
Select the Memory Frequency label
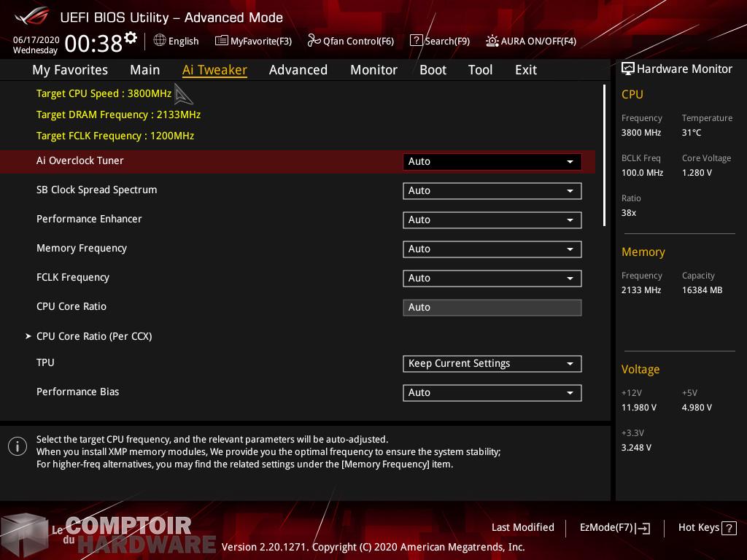point(82,249)
